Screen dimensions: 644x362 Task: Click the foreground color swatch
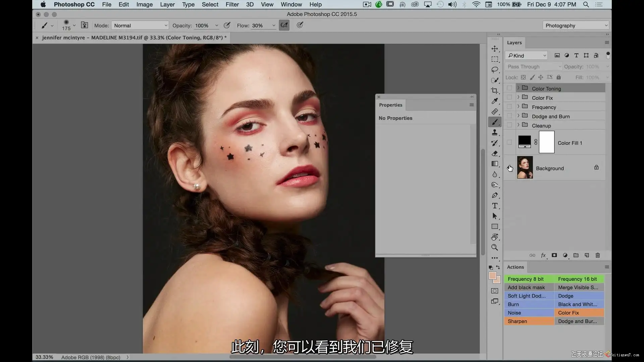492,276
